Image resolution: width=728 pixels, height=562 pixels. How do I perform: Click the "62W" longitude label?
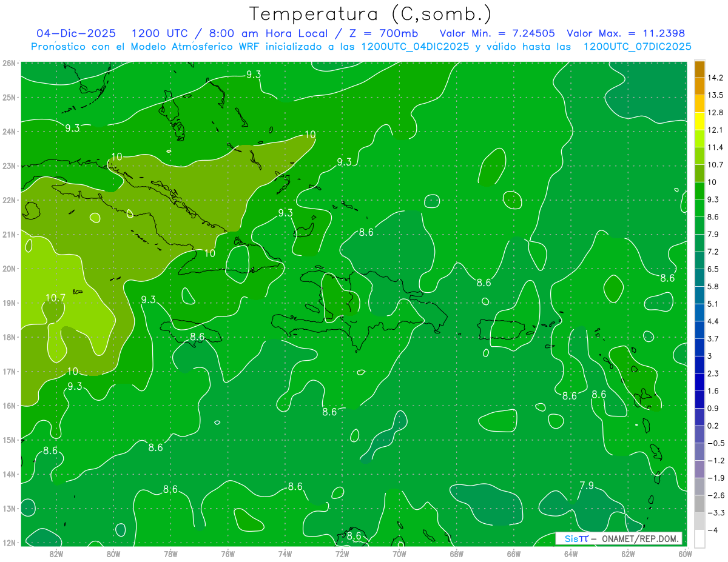click(627, 554)
